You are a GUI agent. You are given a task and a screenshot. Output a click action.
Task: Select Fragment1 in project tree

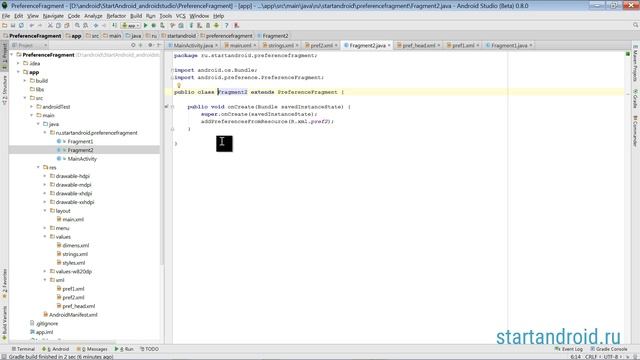(80, 141)
